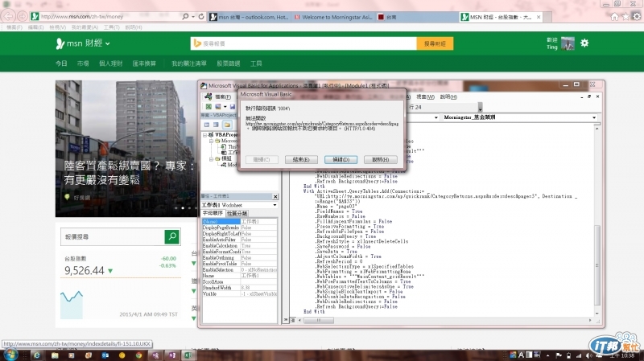Open the 工作表1 Worksheet object dropdown

[x=275, y=205]
